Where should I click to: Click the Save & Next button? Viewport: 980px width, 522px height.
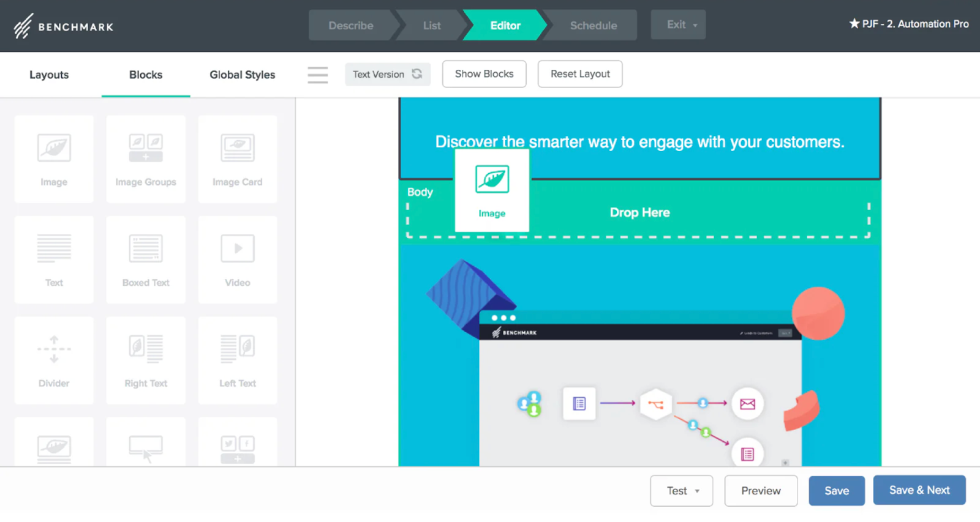[919, 490]
